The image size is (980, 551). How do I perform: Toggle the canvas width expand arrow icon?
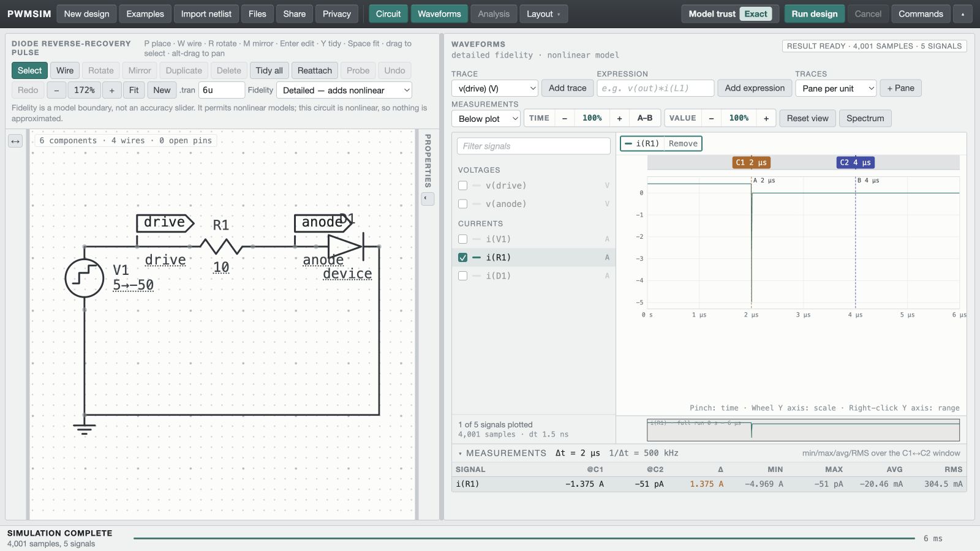(x=15, y=141)
